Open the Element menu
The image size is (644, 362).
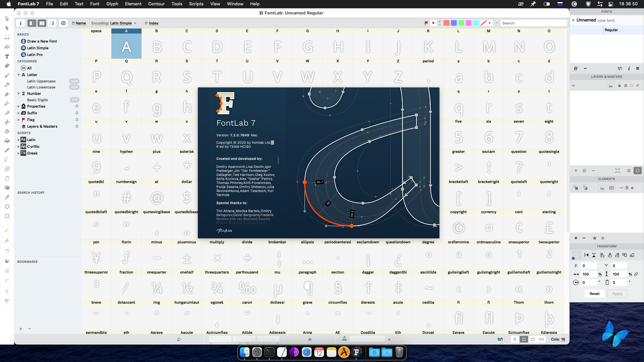point(133,4)
